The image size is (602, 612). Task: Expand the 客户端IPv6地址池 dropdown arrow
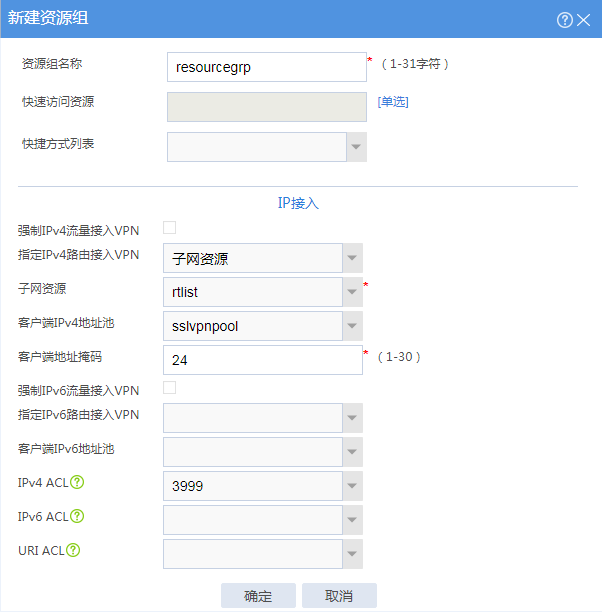[352, 452]
